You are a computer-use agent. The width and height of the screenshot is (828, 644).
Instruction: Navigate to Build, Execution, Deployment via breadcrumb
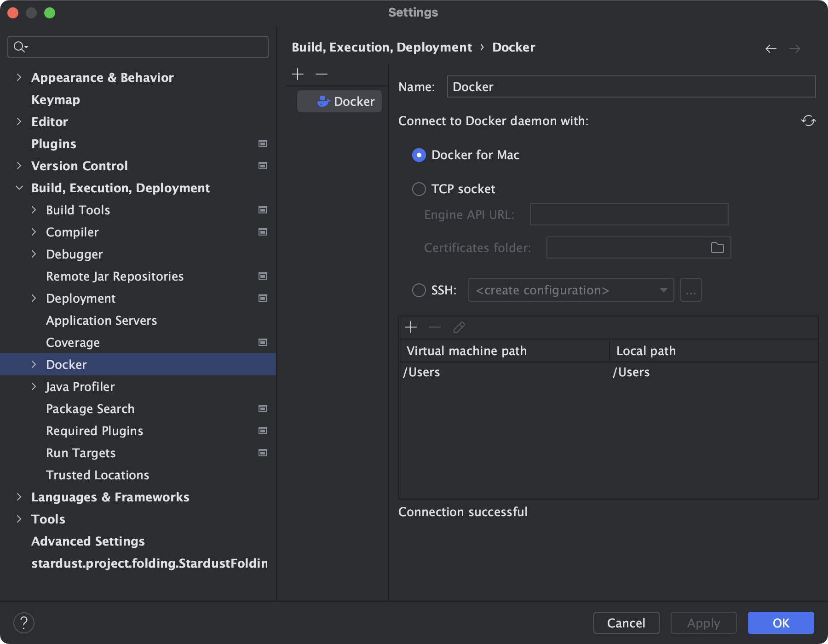pos(382,47)
